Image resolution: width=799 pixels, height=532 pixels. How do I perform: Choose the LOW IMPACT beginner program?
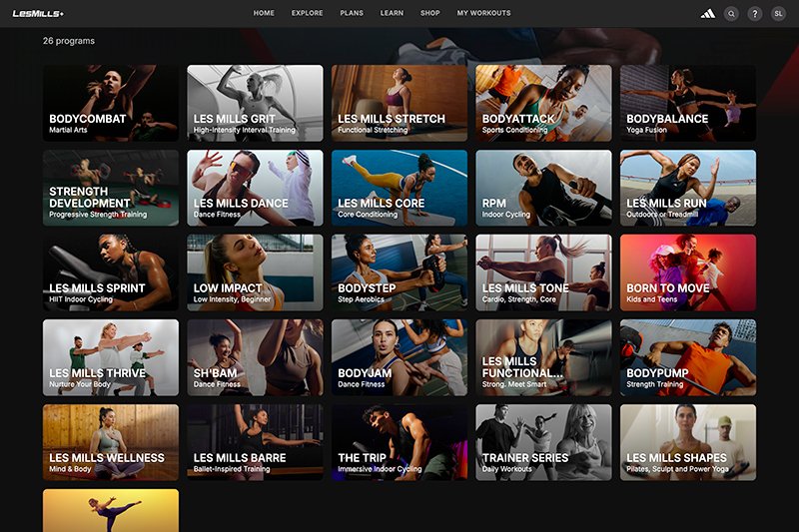255,272
